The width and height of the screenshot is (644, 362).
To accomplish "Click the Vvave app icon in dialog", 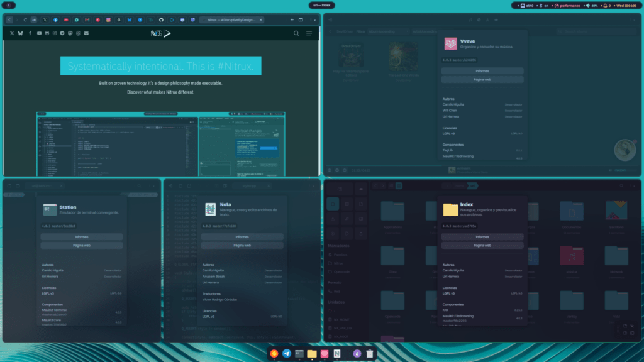I will coord(450,44).
